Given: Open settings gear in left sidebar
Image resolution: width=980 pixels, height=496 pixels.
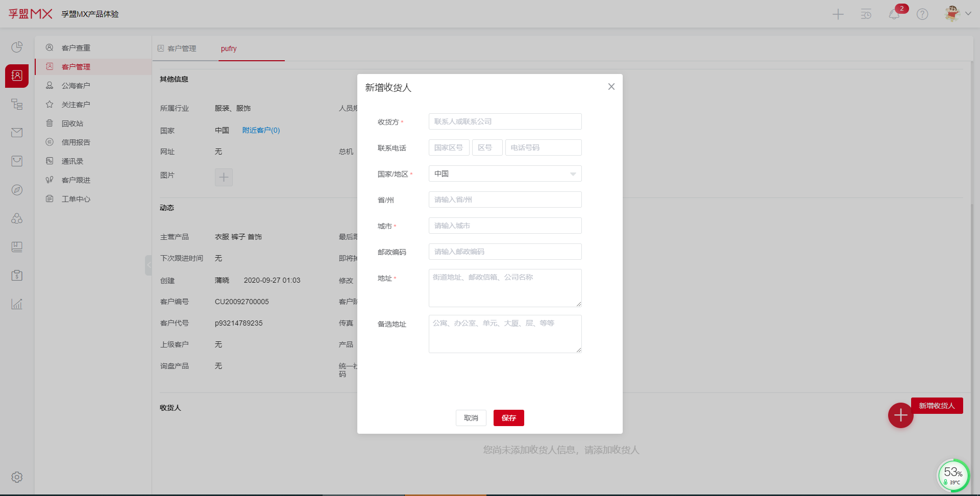Looking at the screenshot, I should click(17, 477).
